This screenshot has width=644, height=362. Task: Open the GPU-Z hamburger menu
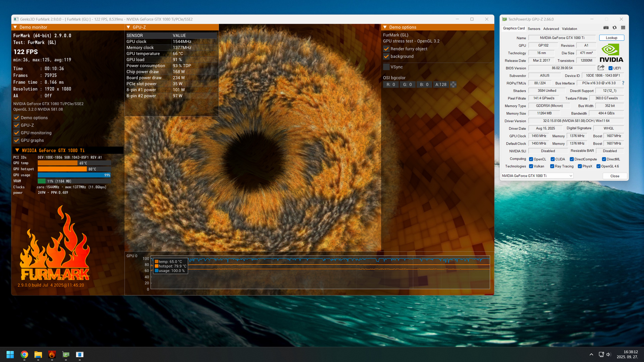click(623, 28)
